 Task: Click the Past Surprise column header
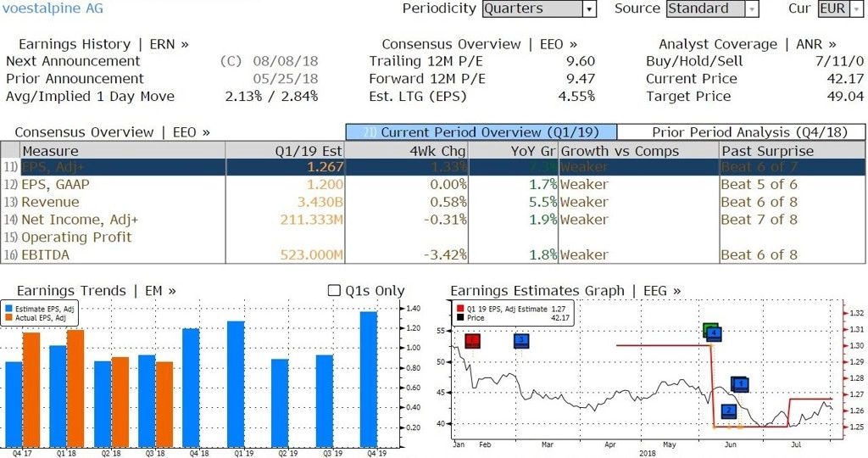(793, 151)
